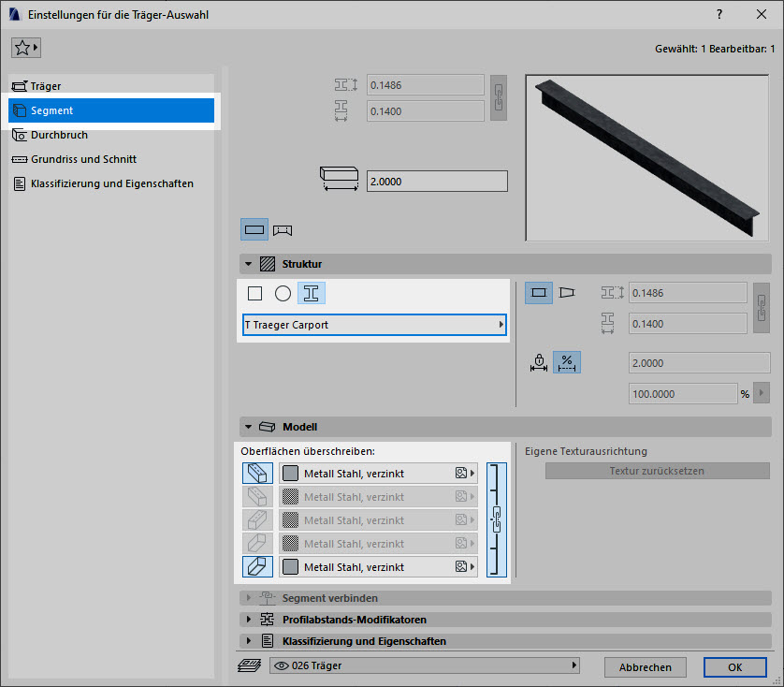Select the curved beam shape icon
The width and height of the screenshot is (784, 687).
pos(283,230)
